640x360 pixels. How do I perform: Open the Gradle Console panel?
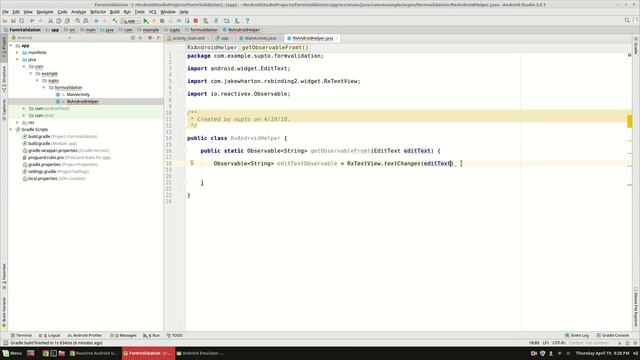click(x=613, y=335)
